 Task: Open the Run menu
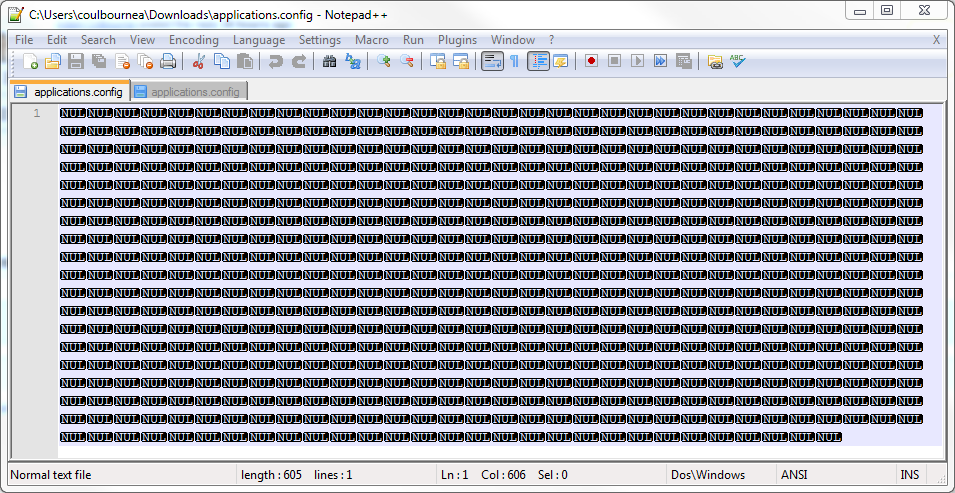tap(413, 40)
